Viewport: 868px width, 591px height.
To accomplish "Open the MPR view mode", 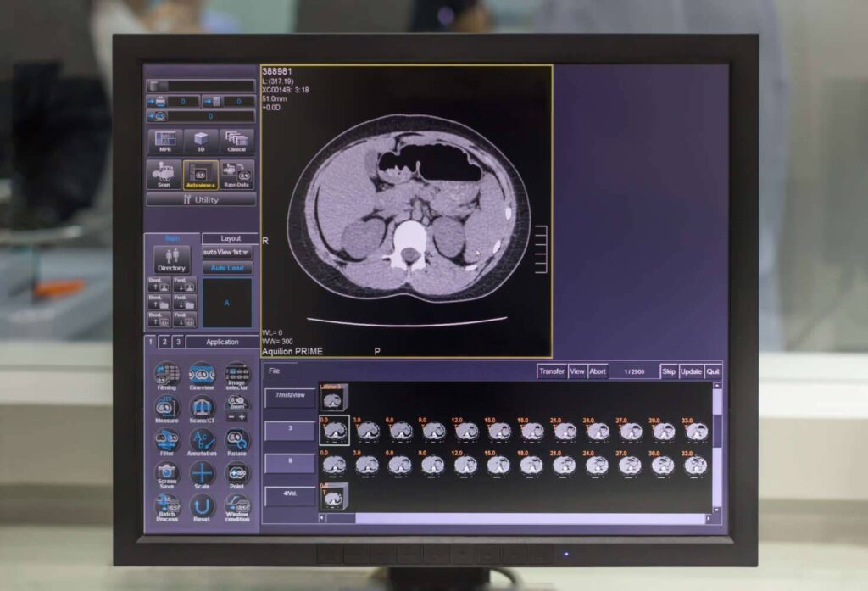I will click(x=165, y=142).
